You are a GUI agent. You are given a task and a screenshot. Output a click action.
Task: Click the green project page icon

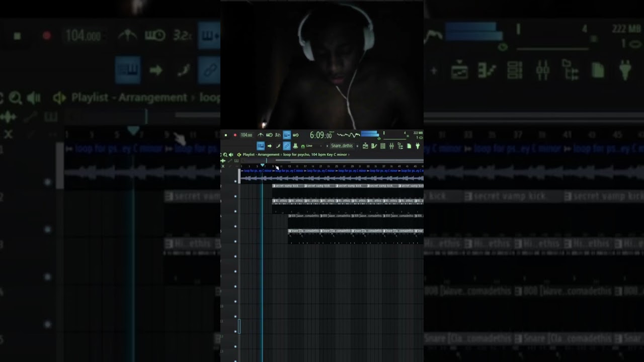(x=409, y=146)
